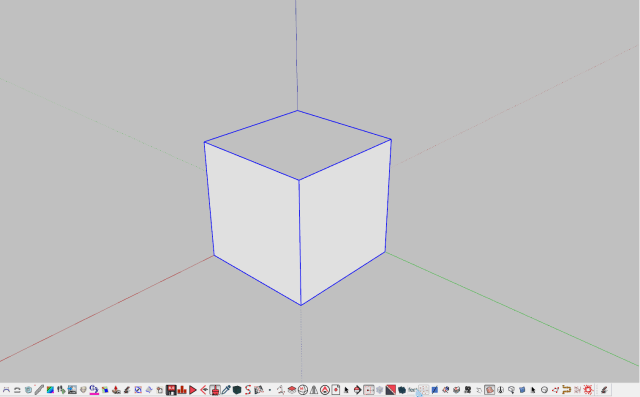Click the red-and-black diagonal split square icon

(391, 390)
